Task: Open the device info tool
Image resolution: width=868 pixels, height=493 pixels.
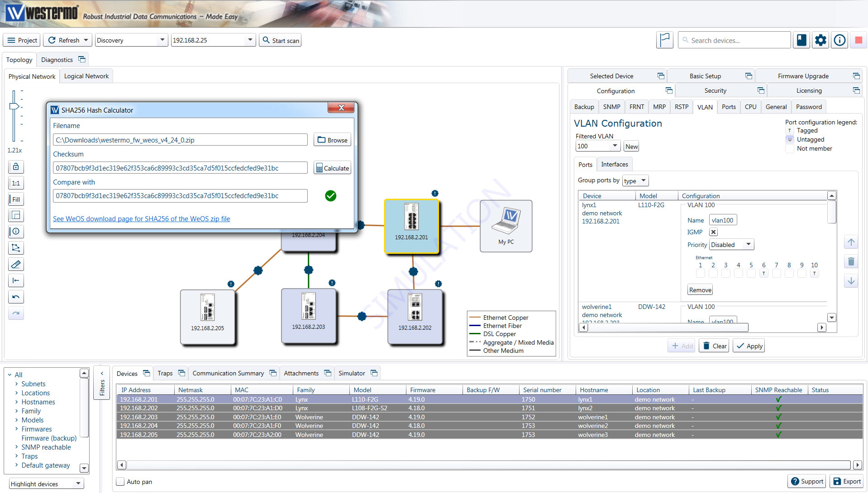Action: (x=16, y=231)
